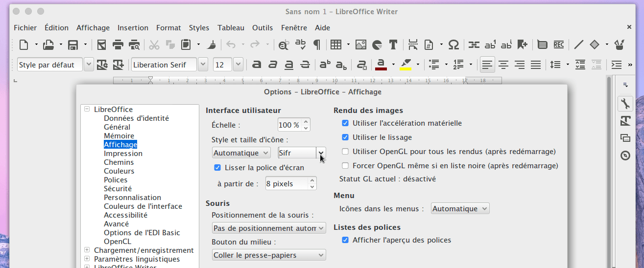
Task: Open the sidebar Gallery icon
Action: [x=625, y=138]
